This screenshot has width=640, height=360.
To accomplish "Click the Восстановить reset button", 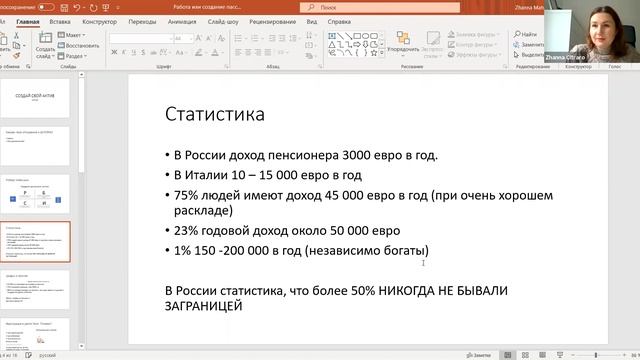I will point(79,45).
